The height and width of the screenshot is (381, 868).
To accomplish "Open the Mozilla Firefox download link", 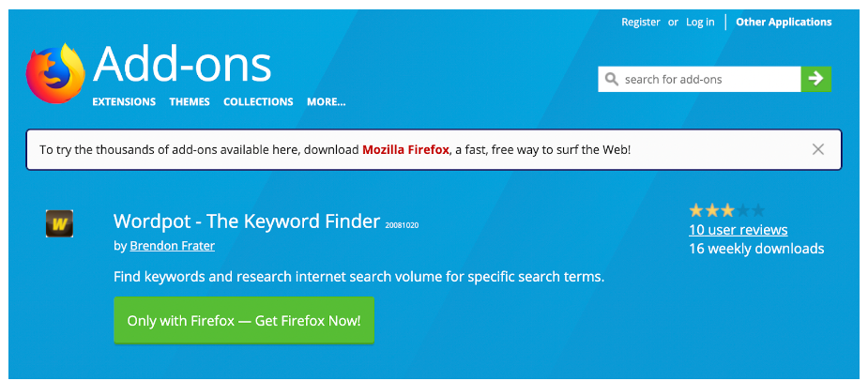I will tap(406, 149).
